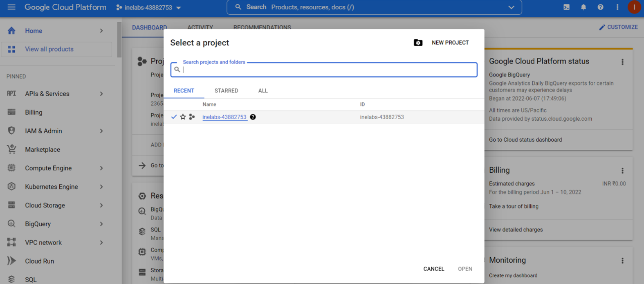Expand the VPC network submenu chevron
This screenshot has width=644, height=284.
[101, 243]
